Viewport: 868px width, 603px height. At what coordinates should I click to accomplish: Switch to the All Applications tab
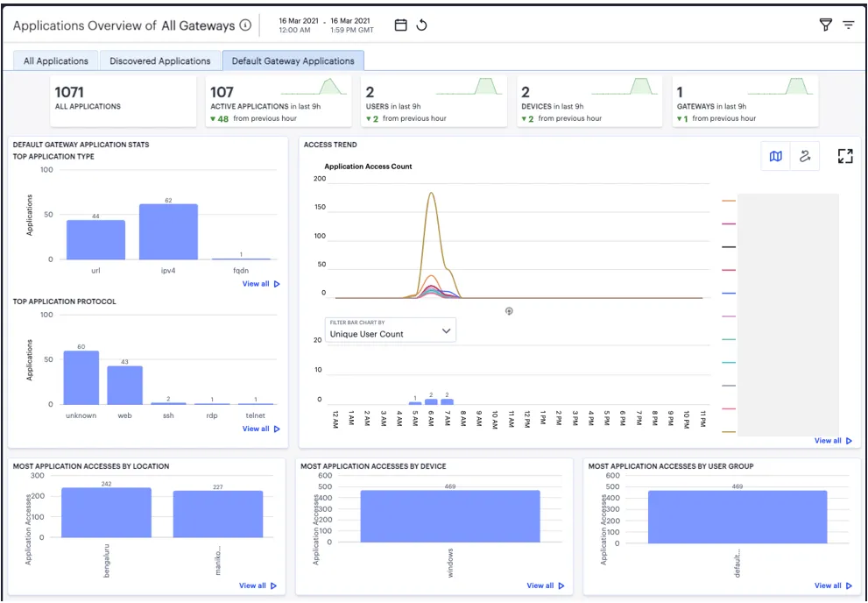coord(56,60)
